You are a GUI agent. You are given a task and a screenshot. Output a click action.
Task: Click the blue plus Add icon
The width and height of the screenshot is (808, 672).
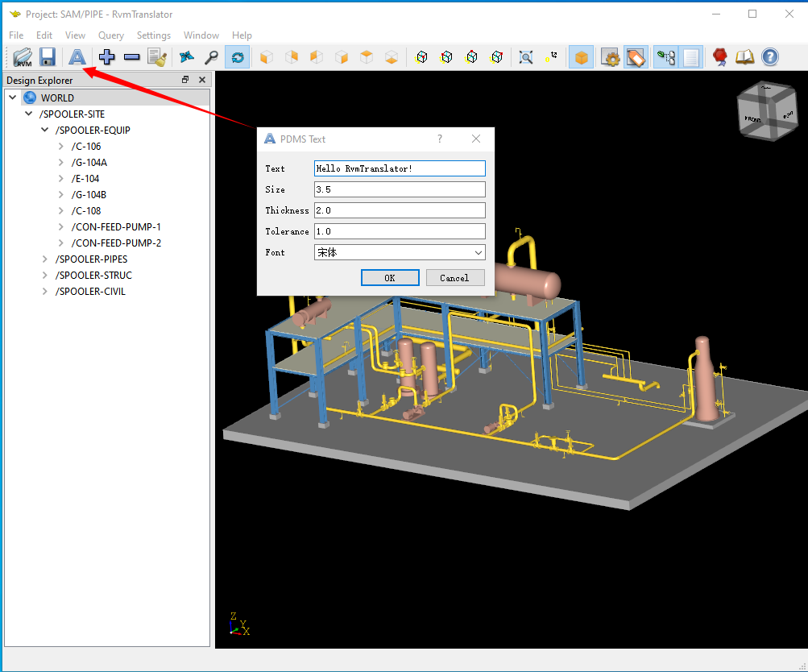[106, 57]
